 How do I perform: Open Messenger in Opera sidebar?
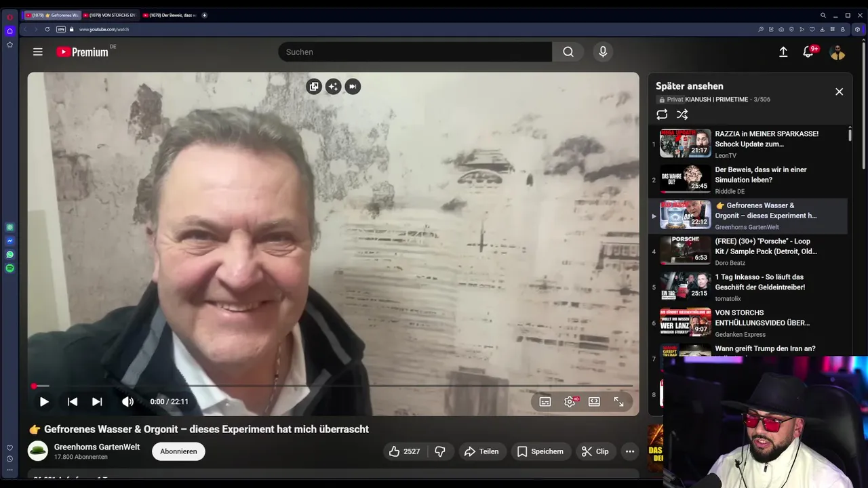pos(9,241)
